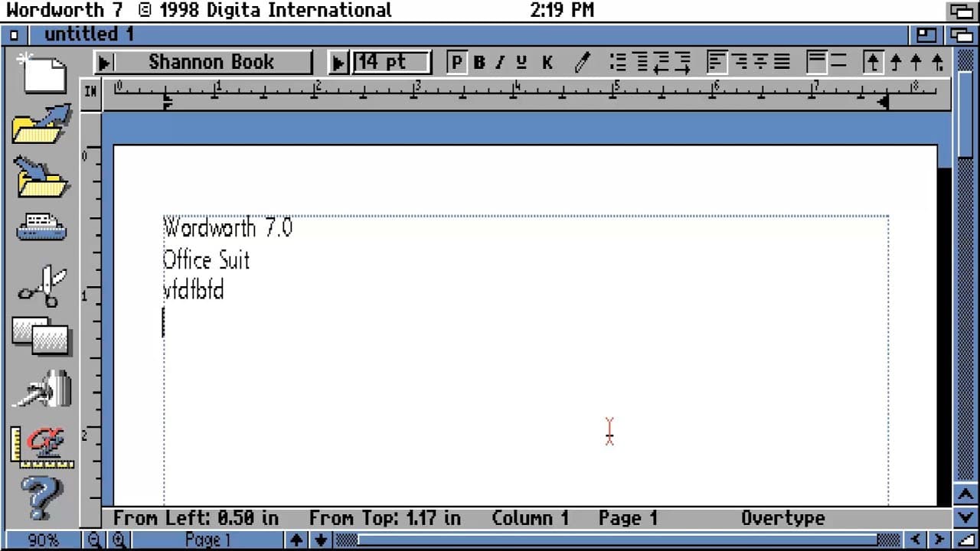Open the font list arrow beside Shannon Book
Viewport: 980px width, 551px height.
pyautogui.click(x=104, y=63)
